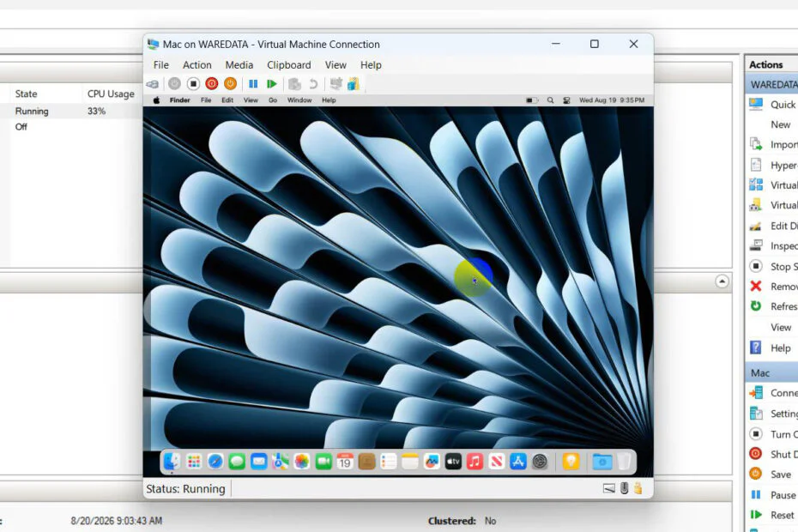
Task: Click Remove Server in Actions pane
Action: click(774, 287)
